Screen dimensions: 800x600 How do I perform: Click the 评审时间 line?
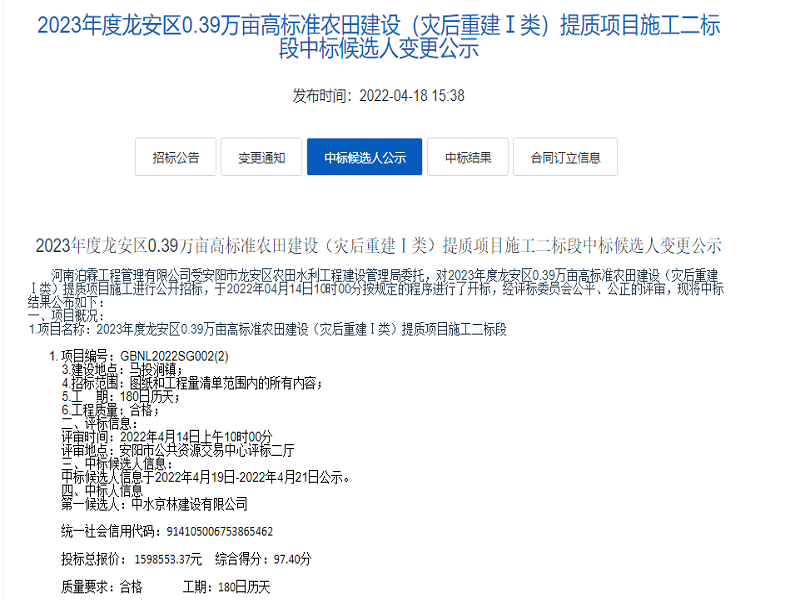click(166, 436)
